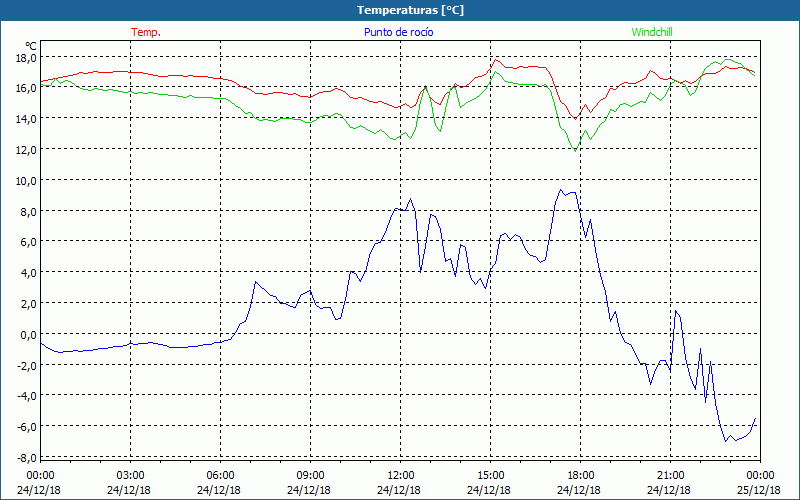The height and width of the screenshot is (500, 800).
Task: Click the windchill minimum near 18:00
Action: [576, 151]
